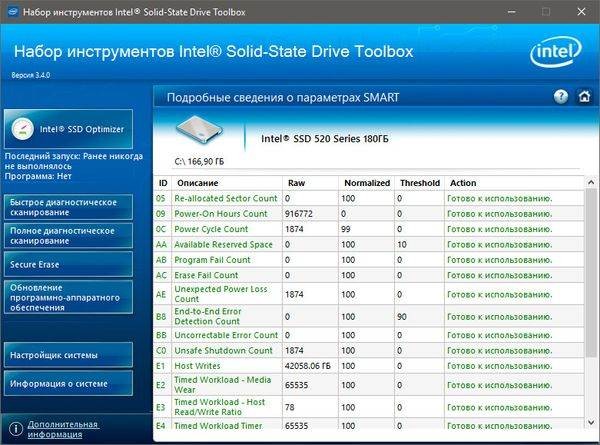Viewport: 600px width, 445px height.
Task: Start Полное диагностическое сканирование
Action: point(66,235)
